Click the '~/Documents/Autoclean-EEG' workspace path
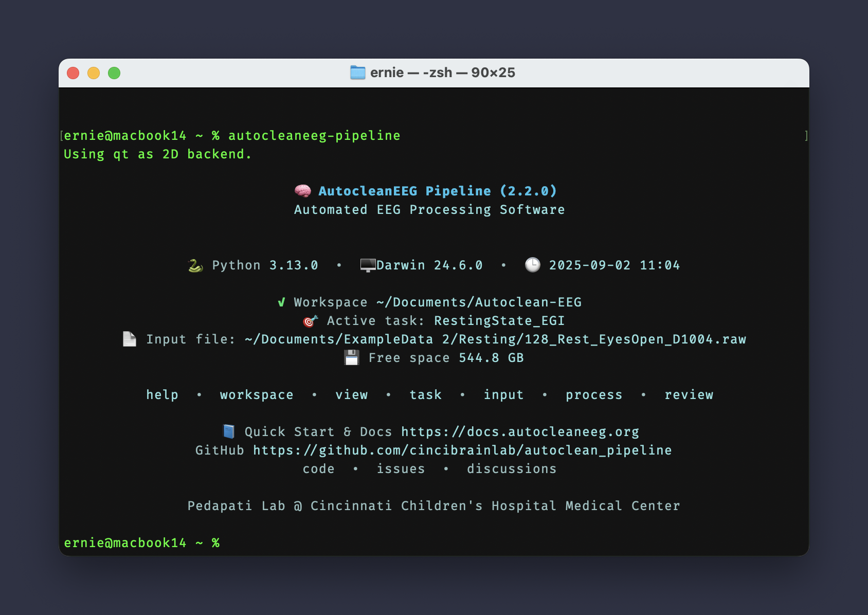 pos(479,302)
